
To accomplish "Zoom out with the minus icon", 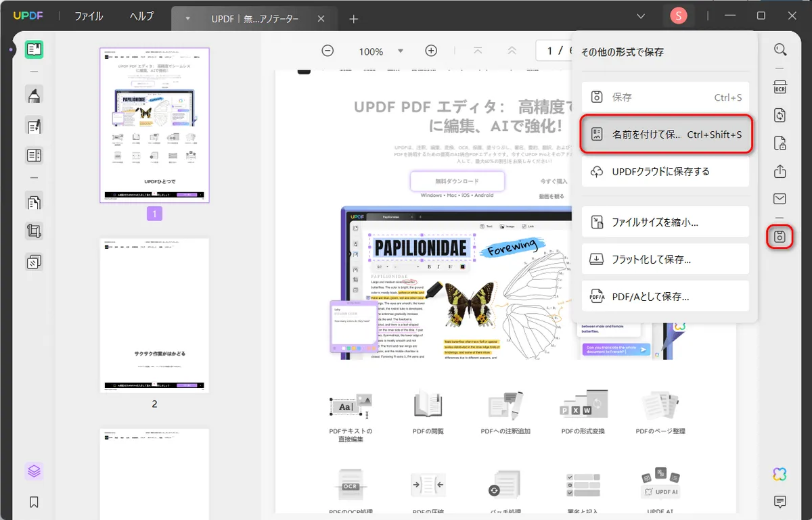I will [328, 51].
